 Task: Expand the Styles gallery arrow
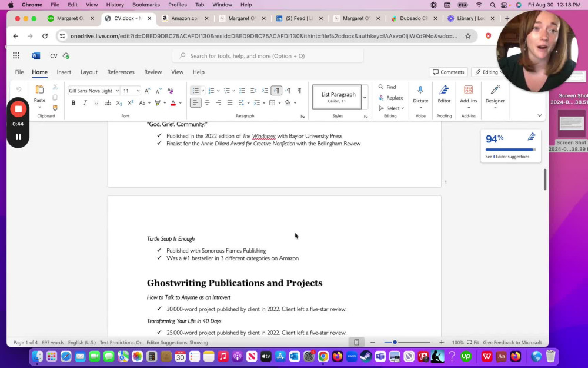[x=365, y=98]
